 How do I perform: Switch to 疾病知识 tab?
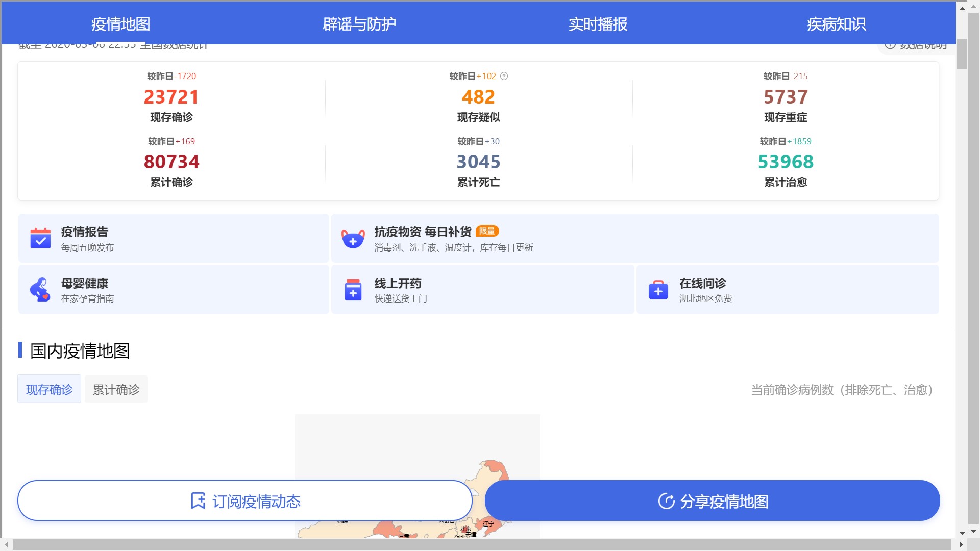coord(836,24)
